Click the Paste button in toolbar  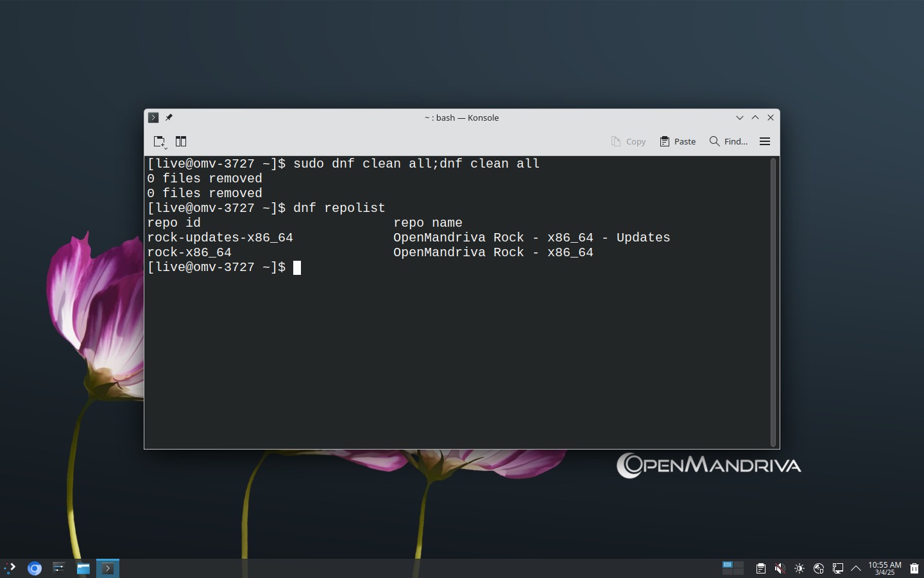point(678,141)
